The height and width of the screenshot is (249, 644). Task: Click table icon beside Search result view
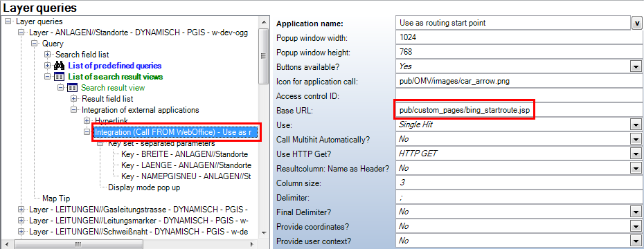pyautogui.click(x=72, y=87)
